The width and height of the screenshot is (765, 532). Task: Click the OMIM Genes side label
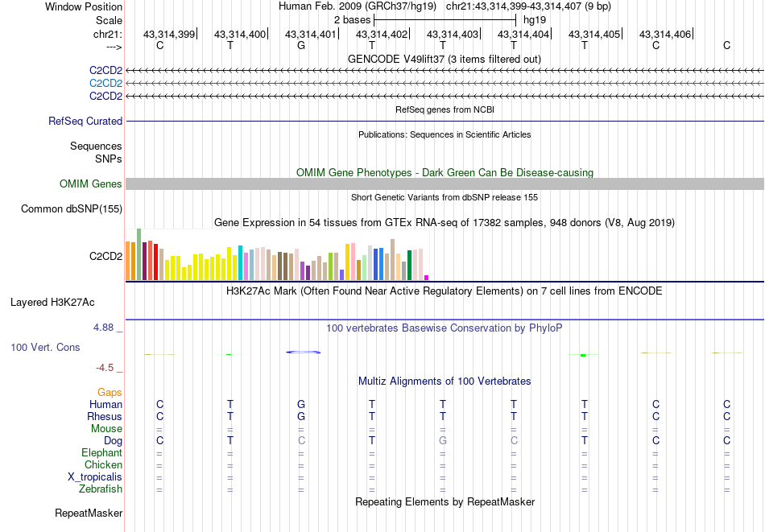(x=90, y=184)
